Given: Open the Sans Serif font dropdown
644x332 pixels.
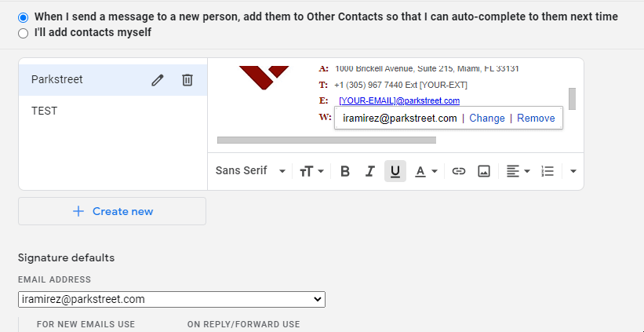Looking at the screenshot, I should tap(250, 171).
